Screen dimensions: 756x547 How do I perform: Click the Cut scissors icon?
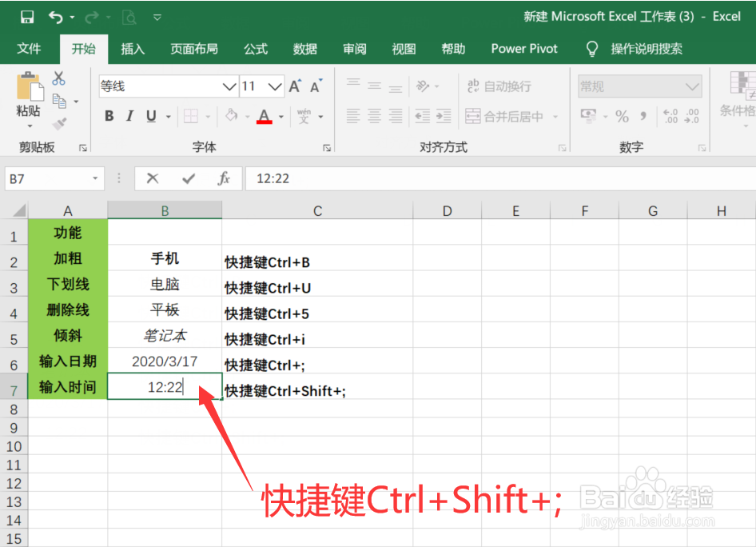tap(59, 78)
